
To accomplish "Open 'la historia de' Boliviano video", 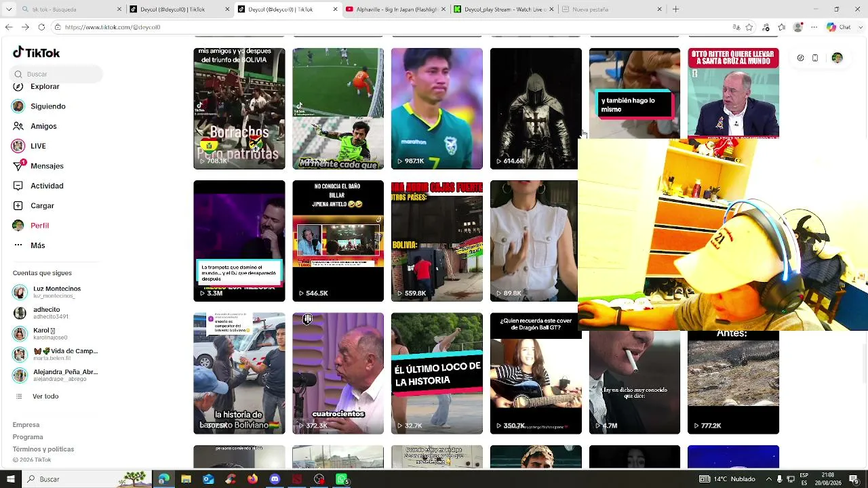I will point(239,373).
